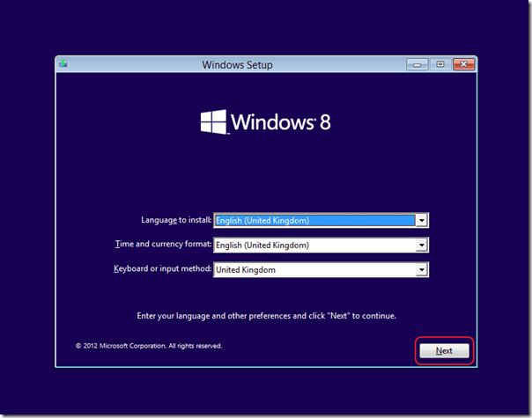Click the 'Windows Setup' title text
The width and height of the screenshot is (532, 418).
(237, 65)
